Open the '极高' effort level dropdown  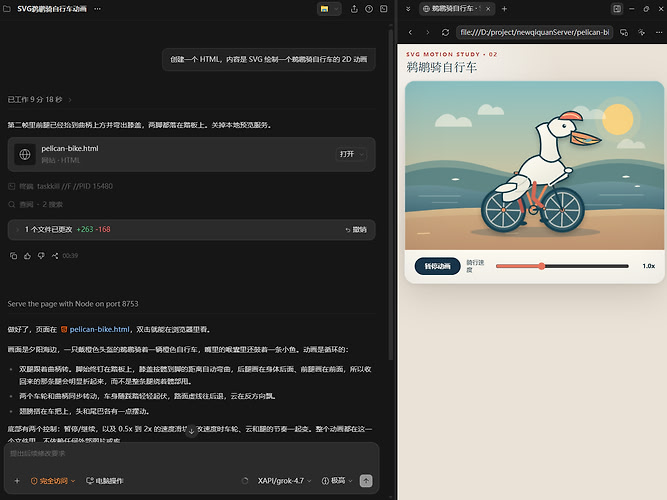click(337, 481)
